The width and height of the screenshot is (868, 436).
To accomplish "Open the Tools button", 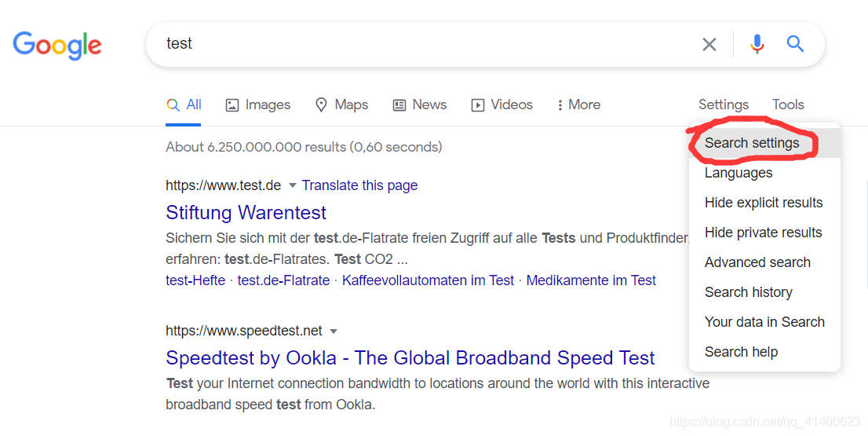I will point(788,104).
